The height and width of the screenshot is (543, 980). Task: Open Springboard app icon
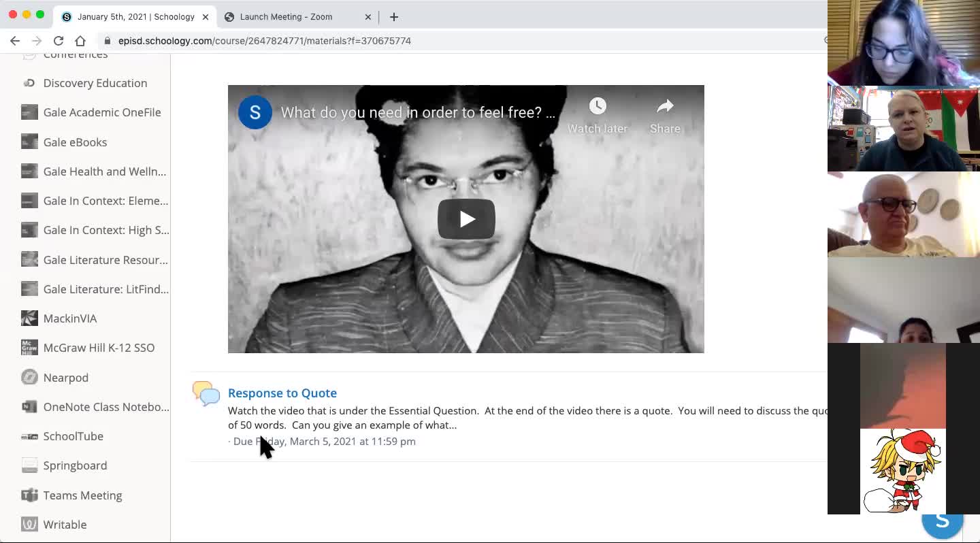click(29, 465)
